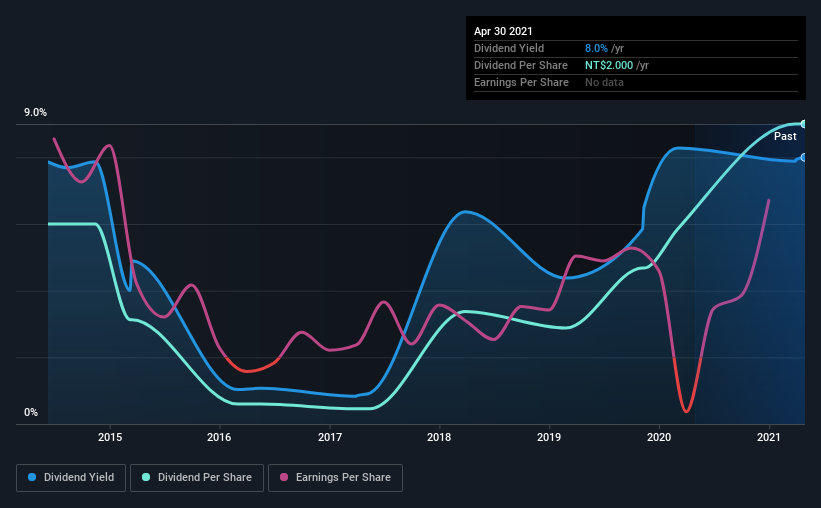
Task: Click the 2019 x-axis label
Action: coord(549,437)
